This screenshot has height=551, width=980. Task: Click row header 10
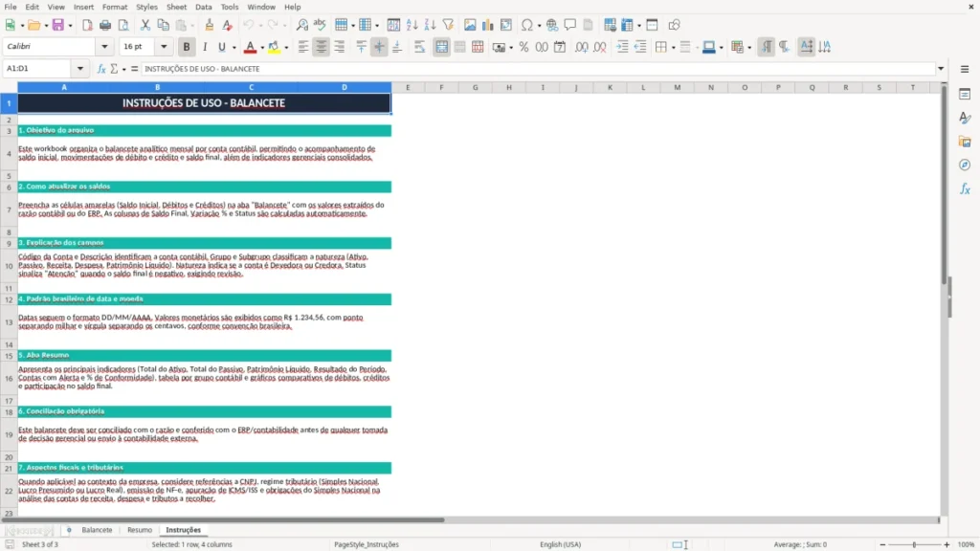pyautogui.click(x=9, y=266)
